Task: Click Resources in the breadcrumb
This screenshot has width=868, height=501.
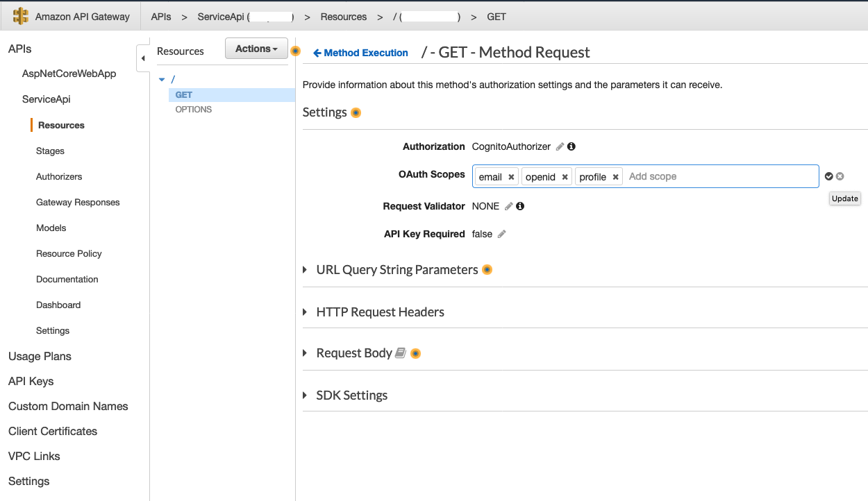Action: (344, 17)
